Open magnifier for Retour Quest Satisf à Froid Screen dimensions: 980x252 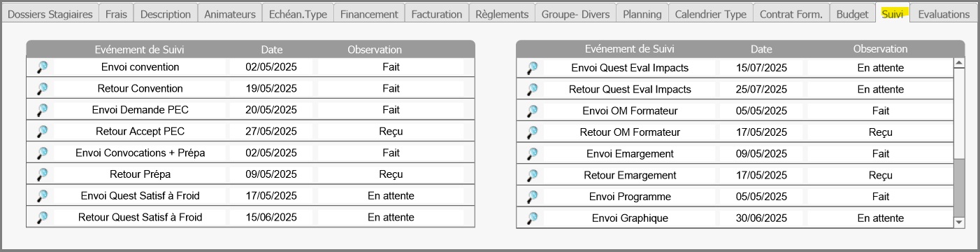pyautogui.click(x=42, y=218)
